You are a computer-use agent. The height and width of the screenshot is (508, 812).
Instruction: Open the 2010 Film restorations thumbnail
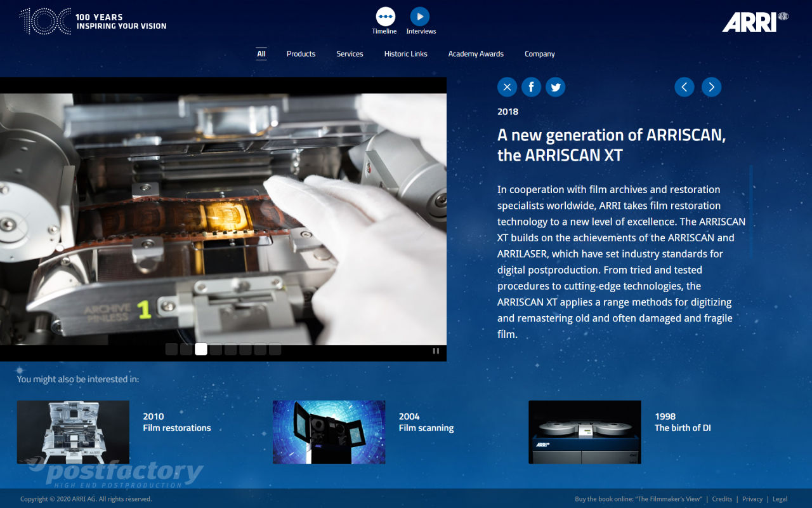pyautogui.click(x=73, y=432)
